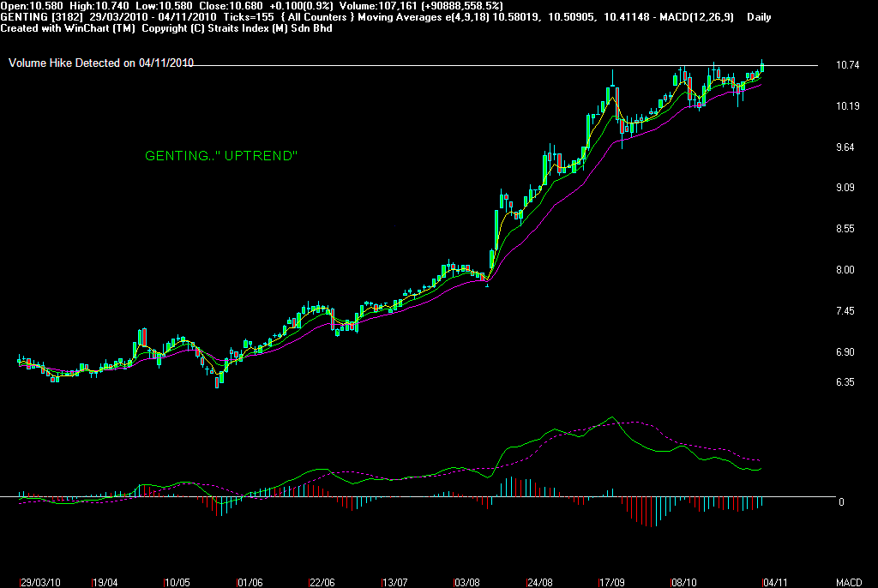Click the Daily timeframe label

(759, 17)
